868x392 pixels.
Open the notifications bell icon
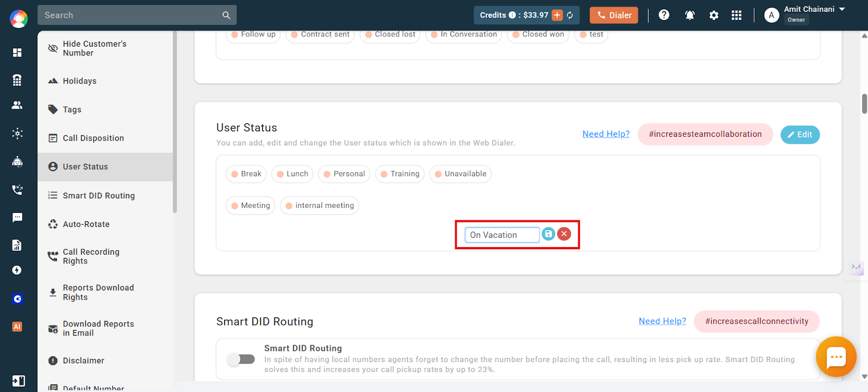[690, 15]
